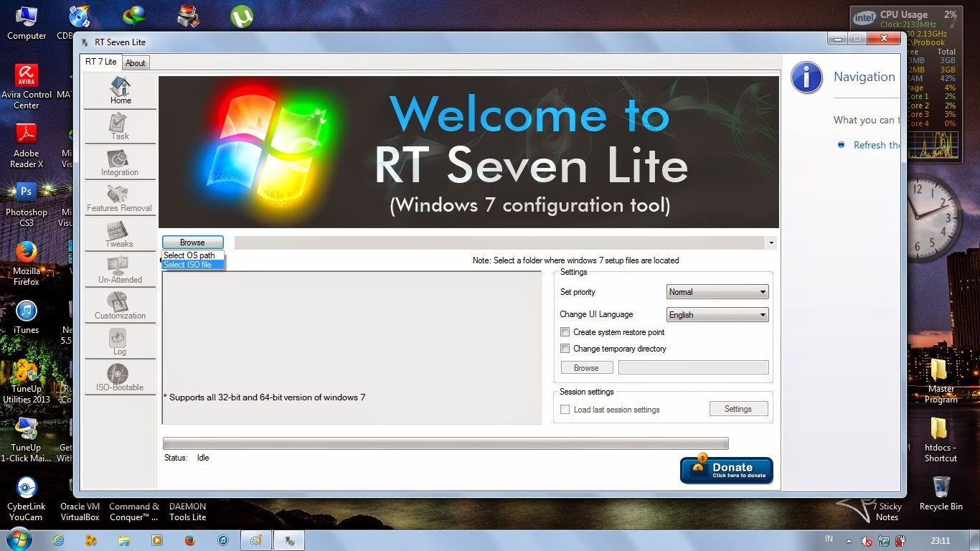The height and width of the screenshot is (551, 980).
Task: Open the Recycle Bin
Action: click(941, 494)
